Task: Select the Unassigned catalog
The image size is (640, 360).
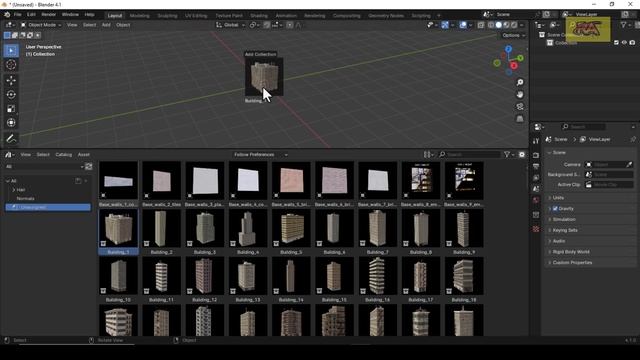Action: 48,207
